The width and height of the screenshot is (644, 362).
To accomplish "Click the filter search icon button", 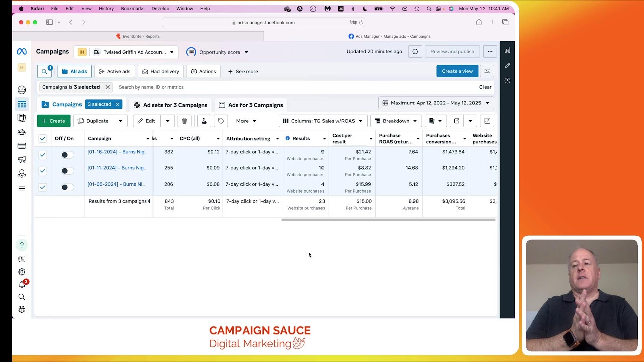I will (x=45, y=71).
